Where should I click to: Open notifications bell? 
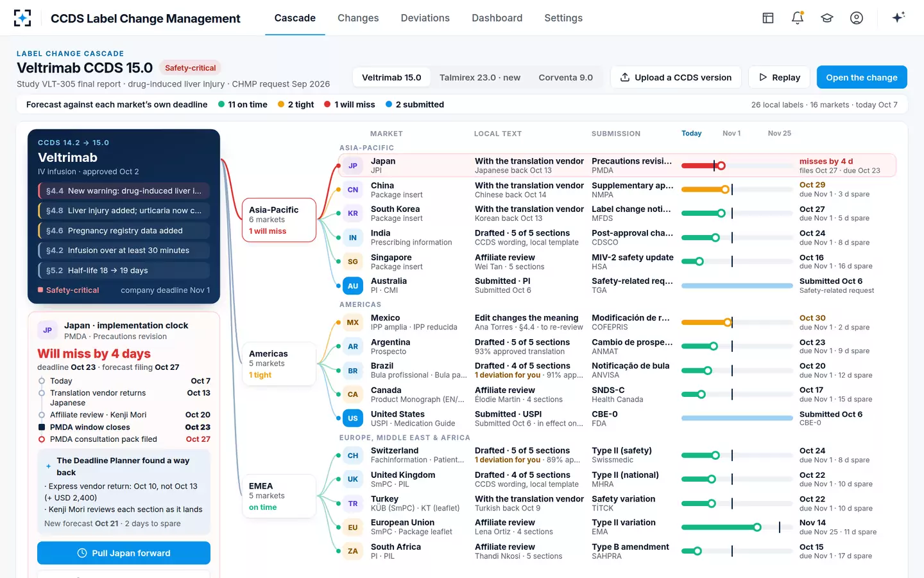pos(798,18)
